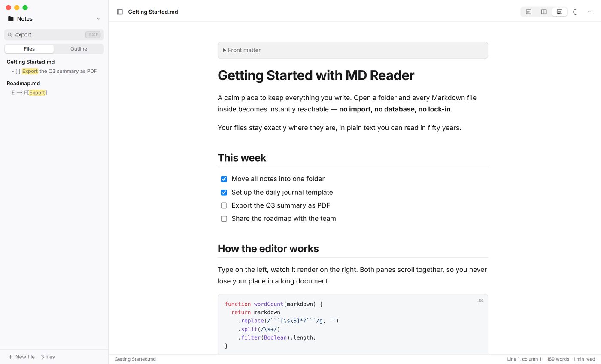
Task: Select the 'Export the Q3 summary' search match
Action: tap(54, 71)
